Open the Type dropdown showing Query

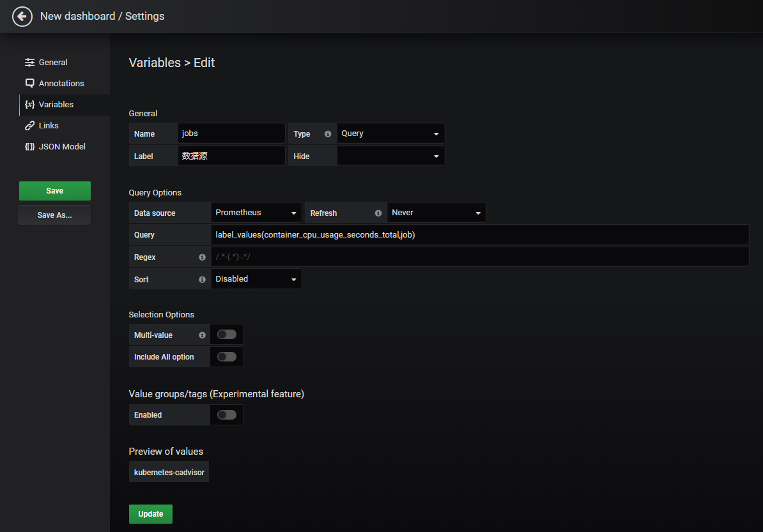390,134
